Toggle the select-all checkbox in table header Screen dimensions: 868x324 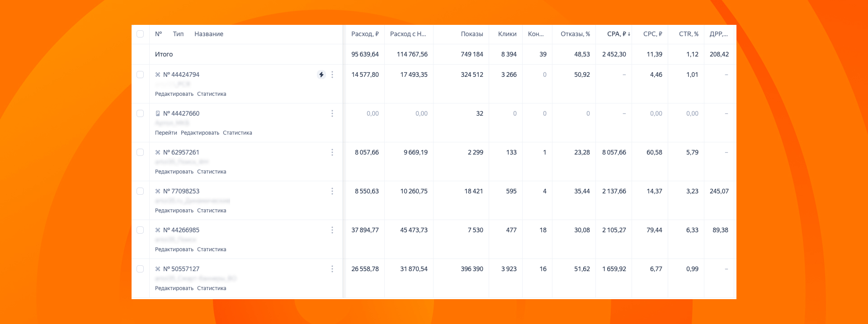pyautogui.click(x=140, y=34)
